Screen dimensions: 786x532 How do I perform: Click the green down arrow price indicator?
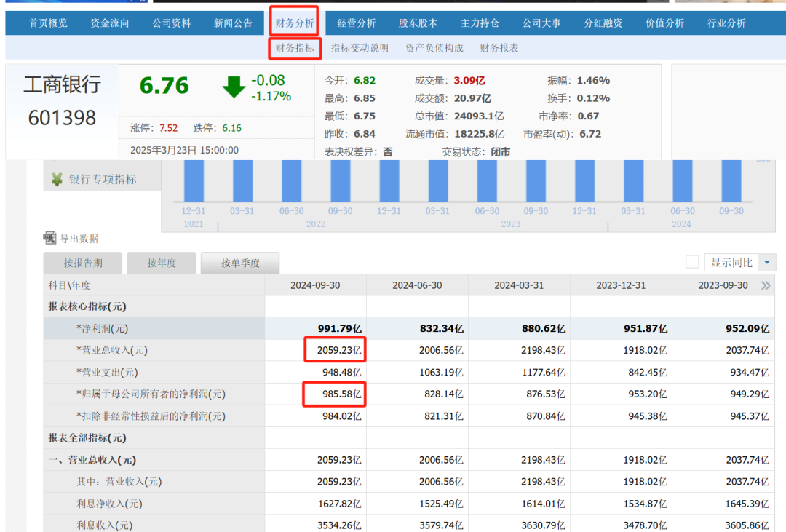pos(234,87)
